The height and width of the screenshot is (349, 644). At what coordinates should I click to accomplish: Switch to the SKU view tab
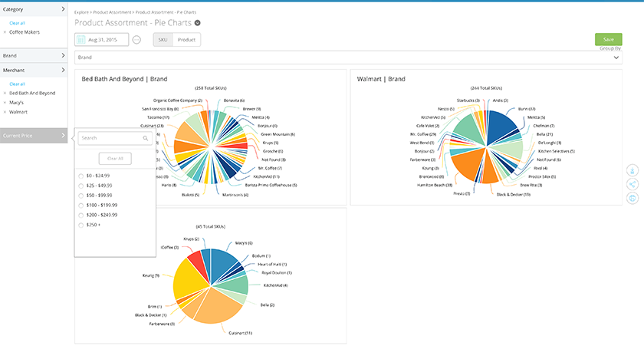(163, 40)
